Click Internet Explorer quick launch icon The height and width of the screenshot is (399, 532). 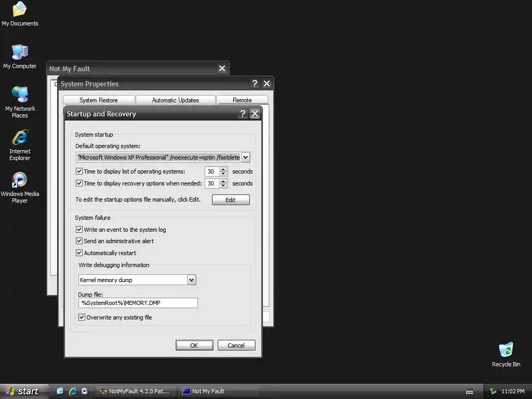click(x=73, y=391)
